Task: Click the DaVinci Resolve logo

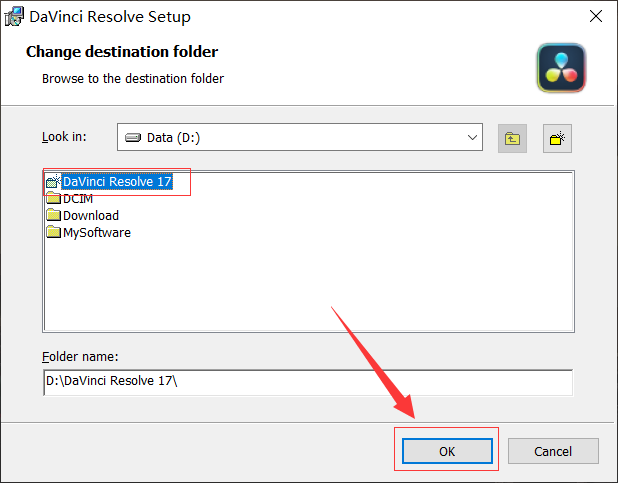Action: pos(561,68)
